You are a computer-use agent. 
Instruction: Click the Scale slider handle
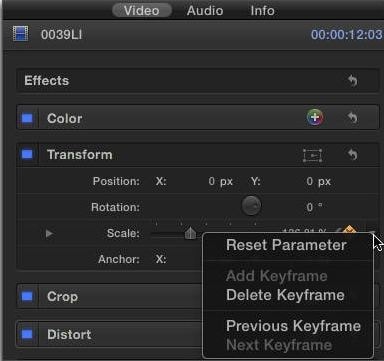[x=190, y=233]
